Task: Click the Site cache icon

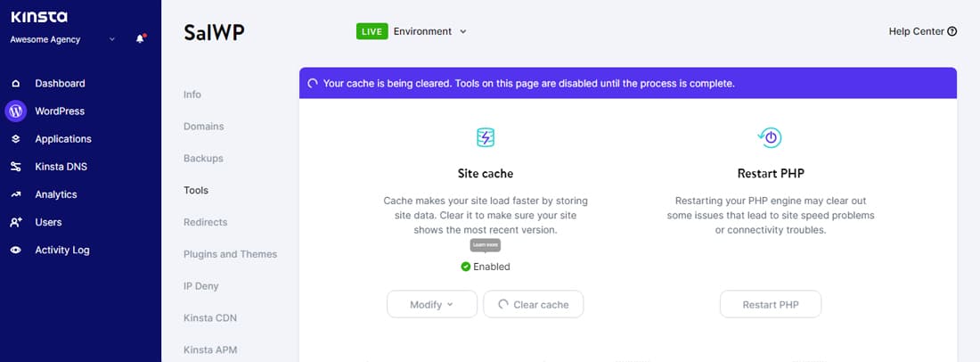Action: [x=486, y=137]
